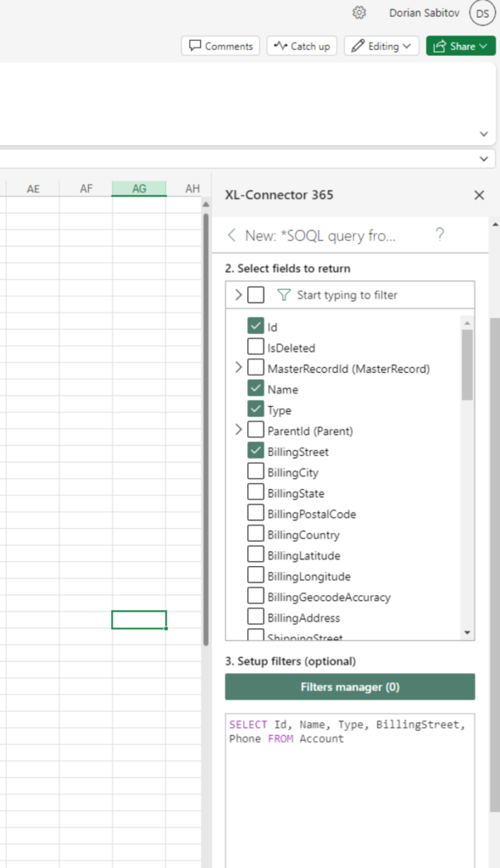Check the BillingCity field checkbox

[x=255, y=471]
